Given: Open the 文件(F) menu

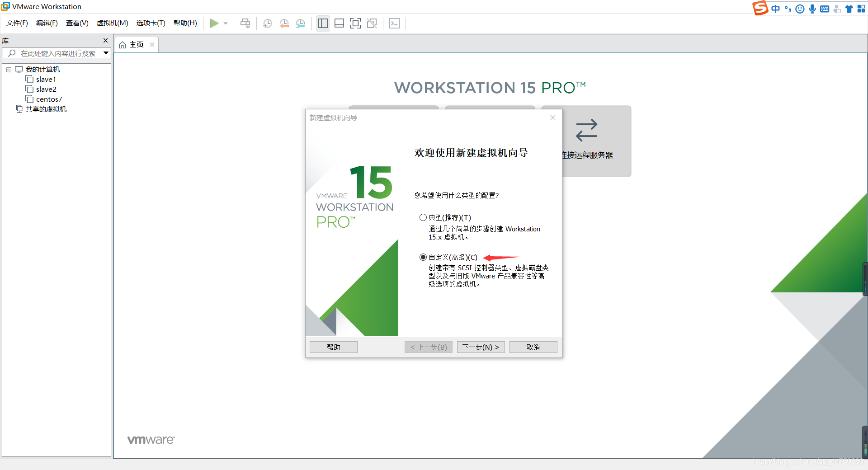Looking at the screenshot, I should click(17, 23).
